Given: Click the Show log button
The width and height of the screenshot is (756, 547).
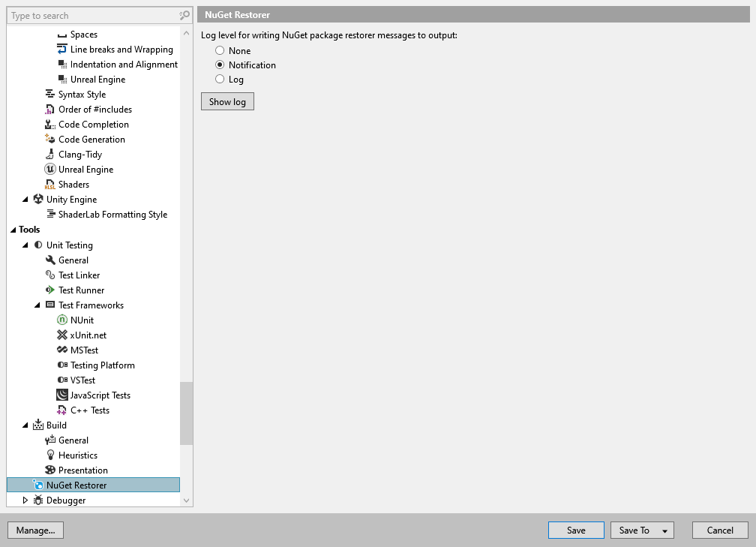Looking at the screenshot, I should point(226,101).
